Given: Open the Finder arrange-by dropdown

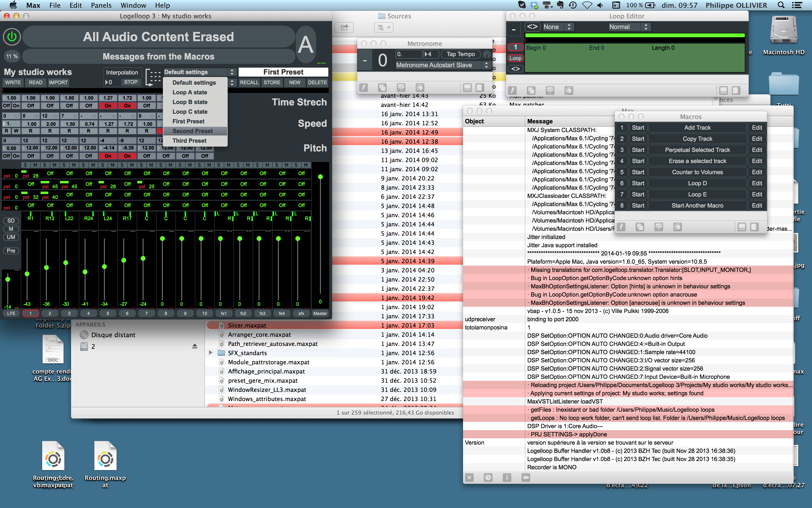Looking at the screenshot, I should pos(384,27).
